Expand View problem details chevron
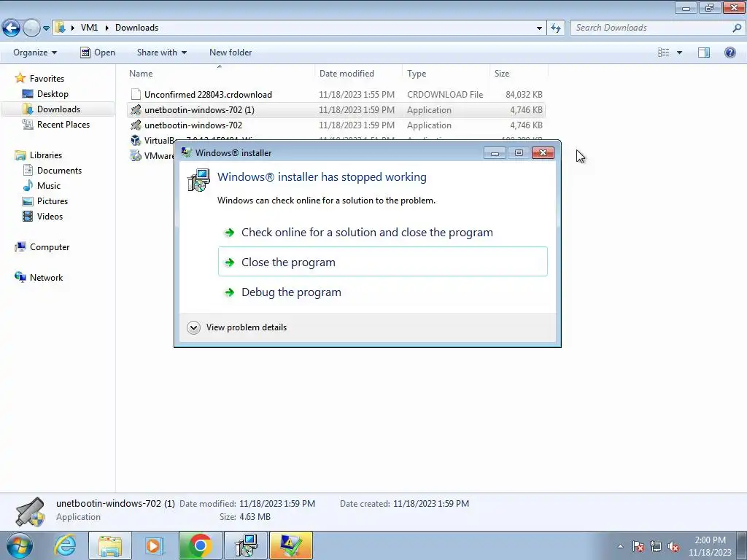 [193, 327]
